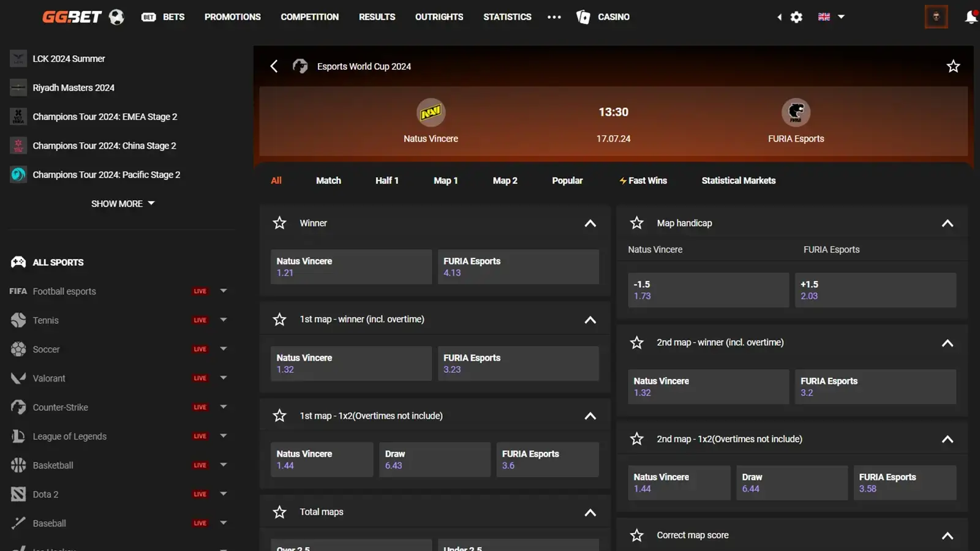This screenshot has width=980, height=551.
Task: Click the Dota 2 sport icon
Action: (18, 494)
